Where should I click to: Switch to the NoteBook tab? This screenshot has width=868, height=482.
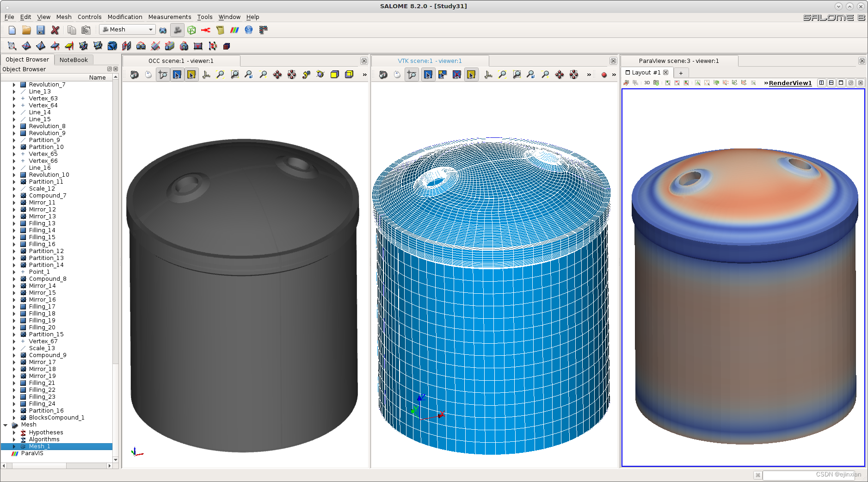74,60
